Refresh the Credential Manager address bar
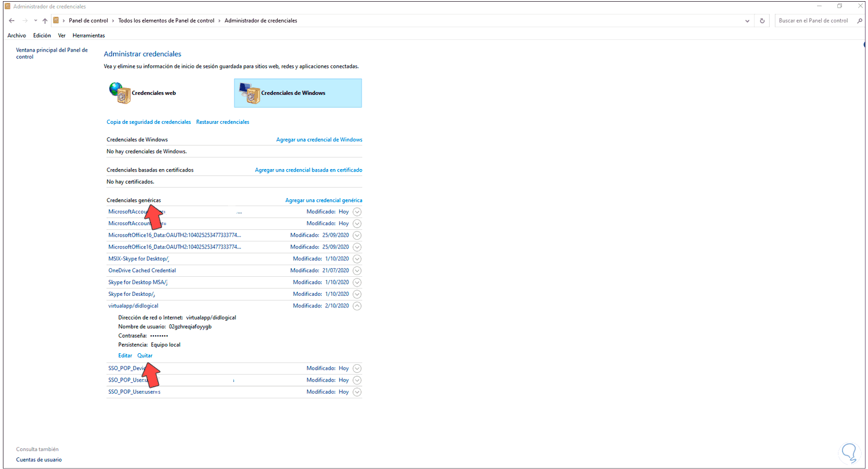868x469 pixels. click(x=762, y=21)
